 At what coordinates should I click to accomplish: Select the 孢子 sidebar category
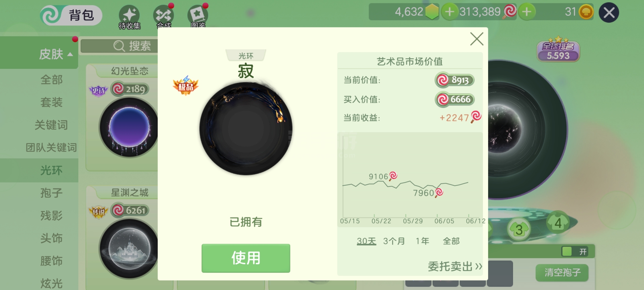coord(52,193)
